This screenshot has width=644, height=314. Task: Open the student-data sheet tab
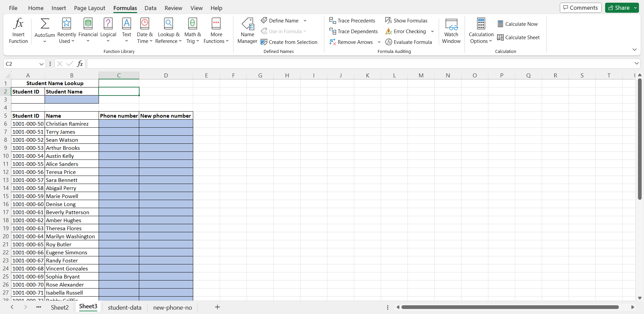(124, 307)
